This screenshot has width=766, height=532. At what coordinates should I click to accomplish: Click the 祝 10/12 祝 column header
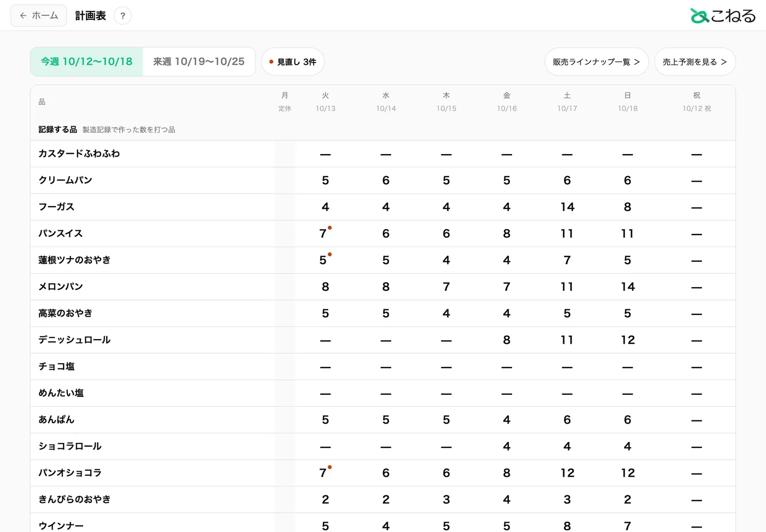[697, 102]
